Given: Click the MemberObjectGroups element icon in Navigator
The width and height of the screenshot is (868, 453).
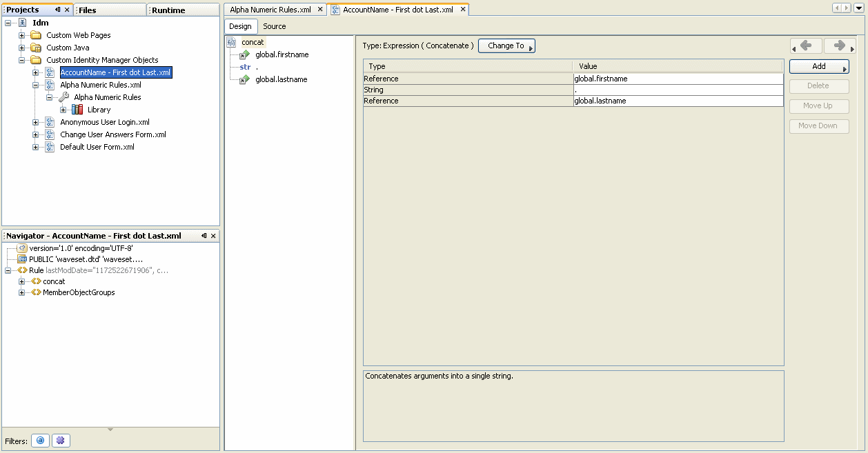Looking at the screenshot, I should pyautogui.click(x=36, y=292).
